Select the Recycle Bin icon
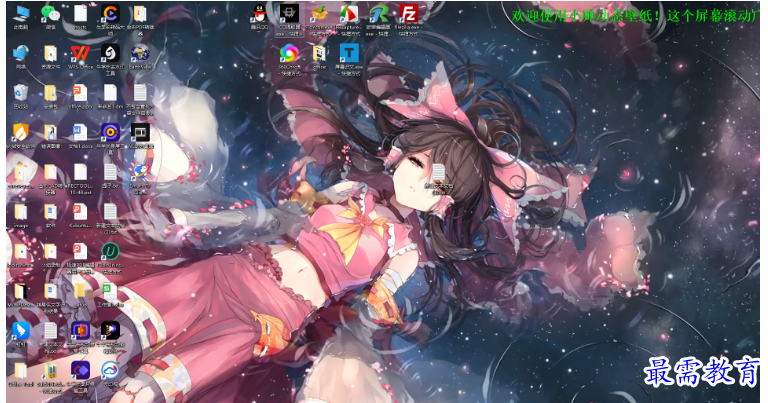 pos(21,93)
